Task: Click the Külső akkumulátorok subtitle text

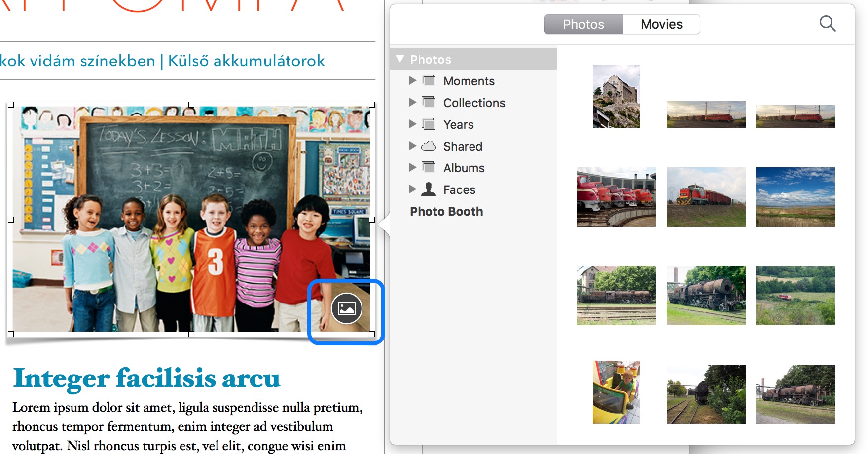Action: 246,61
